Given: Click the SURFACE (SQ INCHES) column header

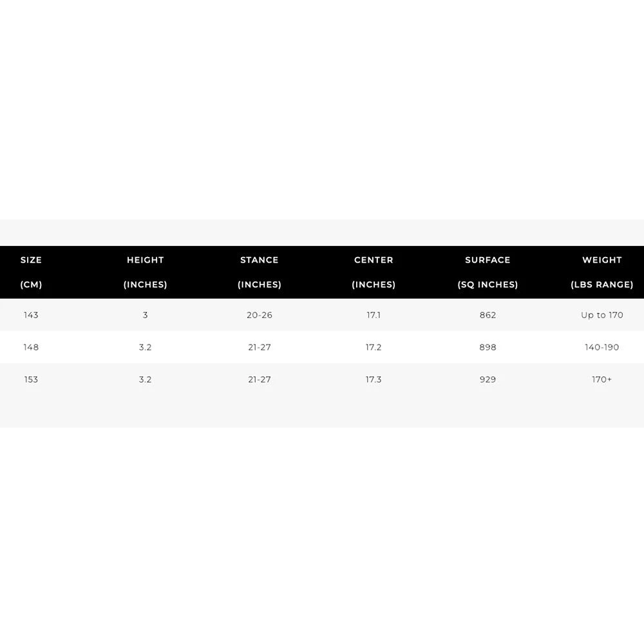Looking at the screenshot, I should [x=488, y=272].
